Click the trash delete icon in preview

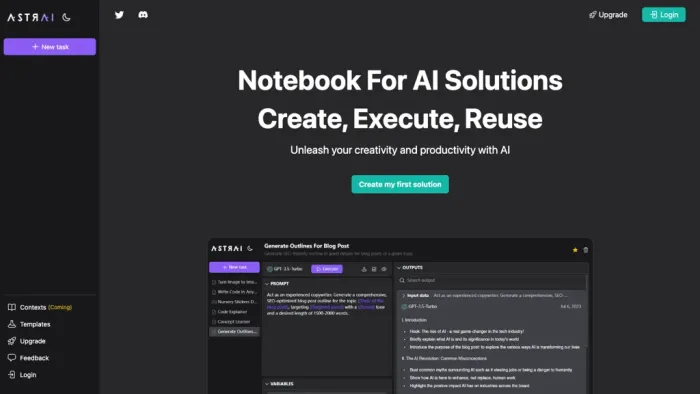(x=586, y=250)
